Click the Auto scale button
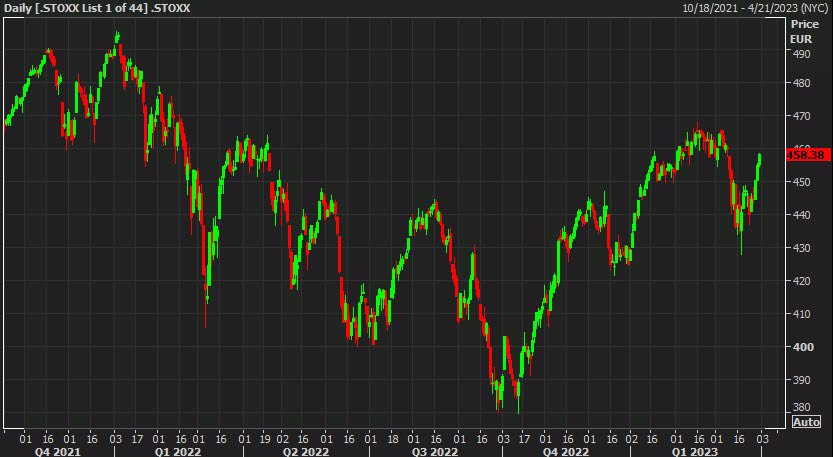833x457 pixels. click(806, 422)
